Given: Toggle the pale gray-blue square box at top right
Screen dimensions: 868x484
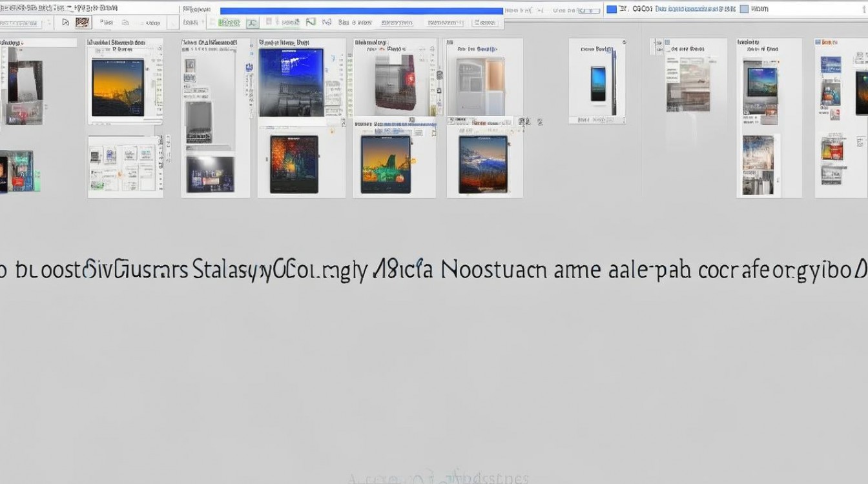Looking at the screenshot, I should tap(744, 9).
